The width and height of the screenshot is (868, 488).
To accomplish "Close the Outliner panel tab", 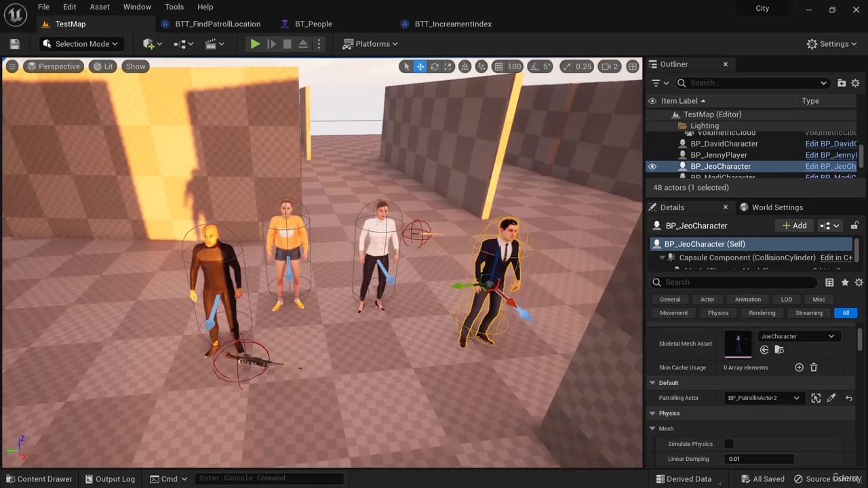I will pos(725,64).
